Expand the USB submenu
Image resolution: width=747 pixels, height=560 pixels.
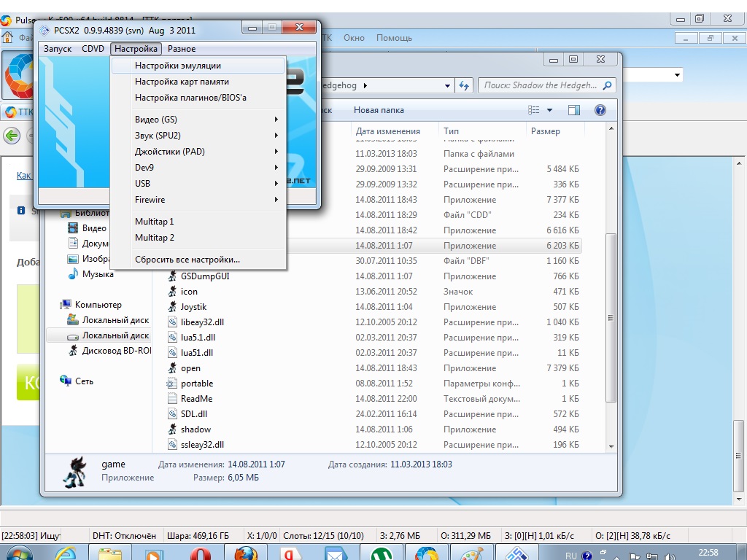pos(198,184)
